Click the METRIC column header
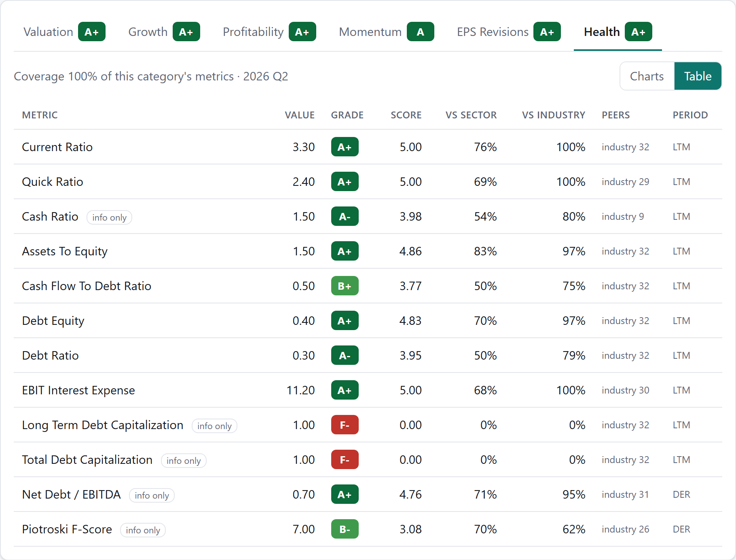 point(40,115)
